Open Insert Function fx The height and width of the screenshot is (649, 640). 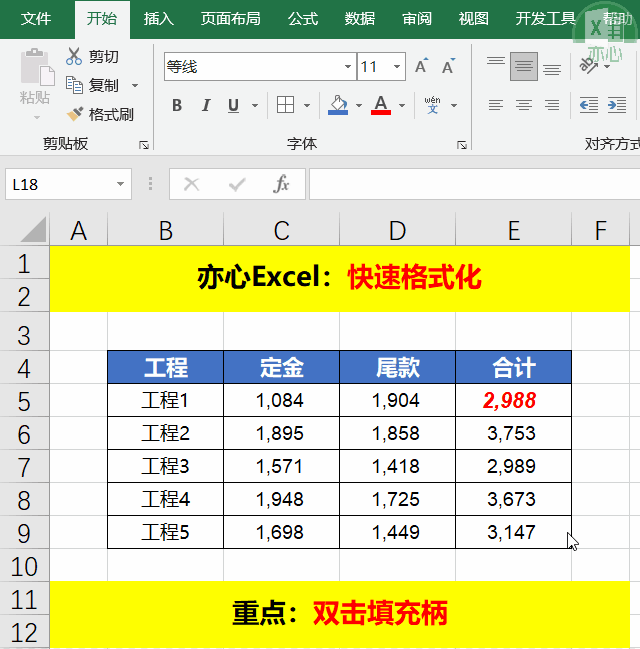tap(281, 184)
